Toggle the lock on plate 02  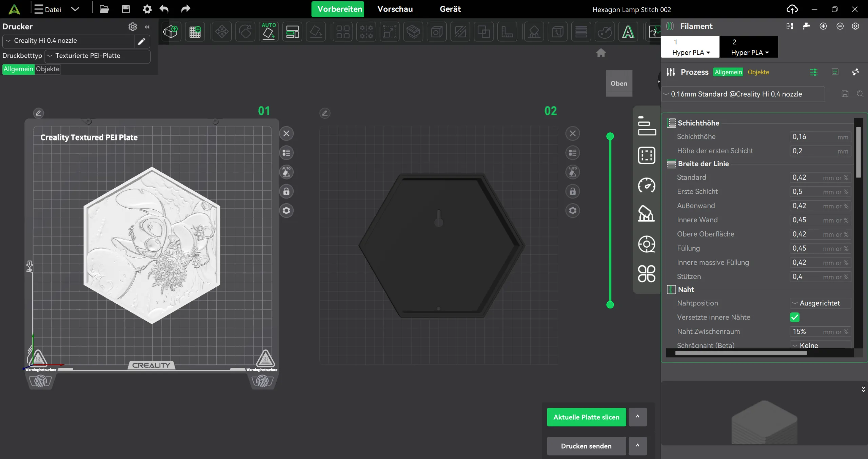(x=573, y=191)
